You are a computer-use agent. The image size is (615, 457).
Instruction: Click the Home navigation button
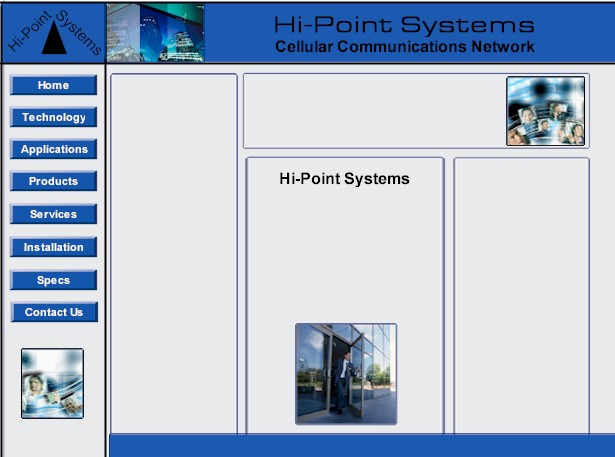[53, 85]
